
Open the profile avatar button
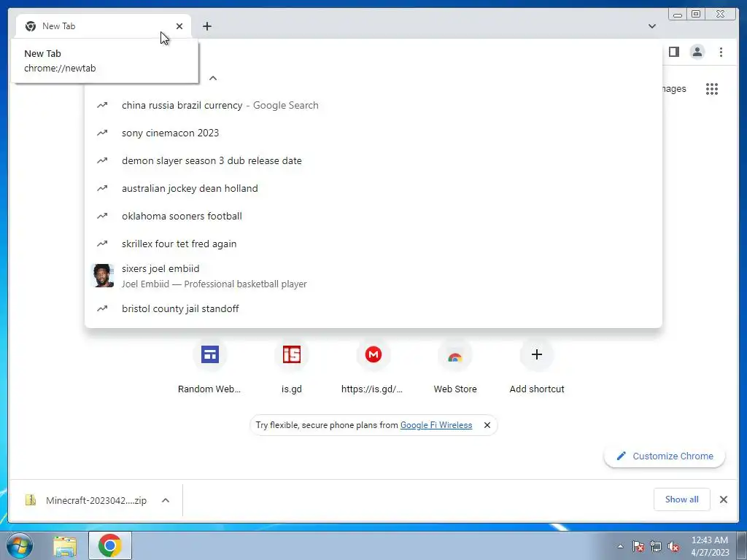point(697,52)
